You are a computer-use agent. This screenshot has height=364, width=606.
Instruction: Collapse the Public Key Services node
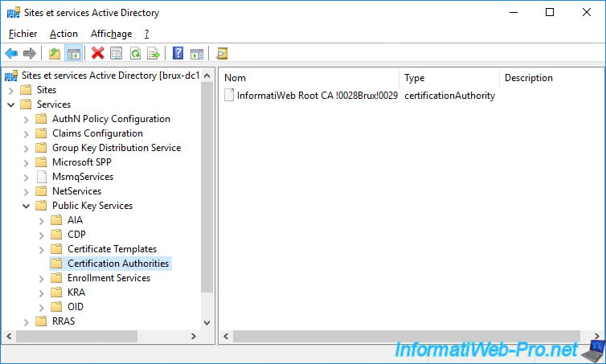(x=26, y=206)
